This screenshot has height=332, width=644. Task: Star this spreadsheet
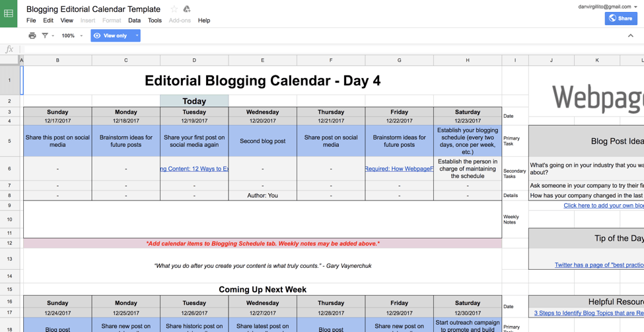pos(174,9)
